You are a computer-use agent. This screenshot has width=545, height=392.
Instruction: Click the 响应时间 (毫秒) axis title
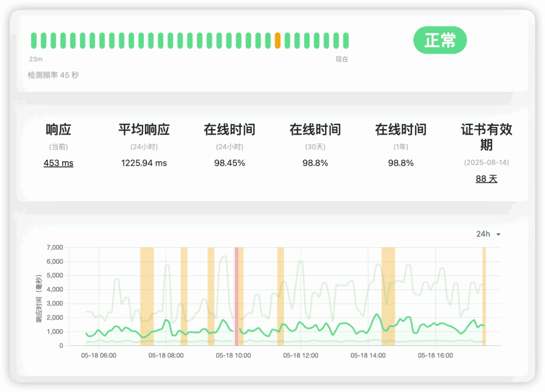[x=38, y=298]
